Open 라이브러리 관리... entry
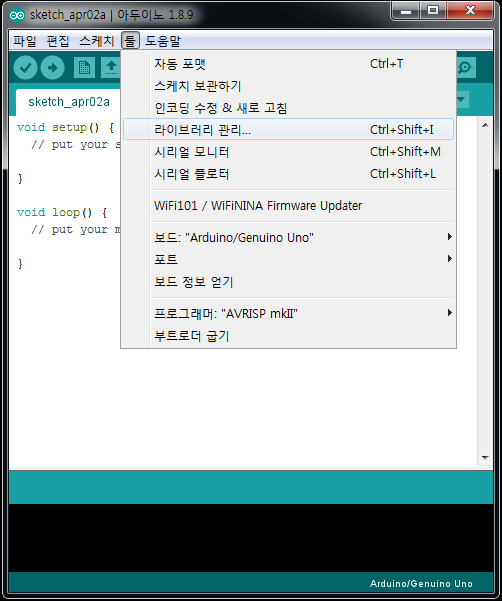502x601 pixels. [288, 130]
